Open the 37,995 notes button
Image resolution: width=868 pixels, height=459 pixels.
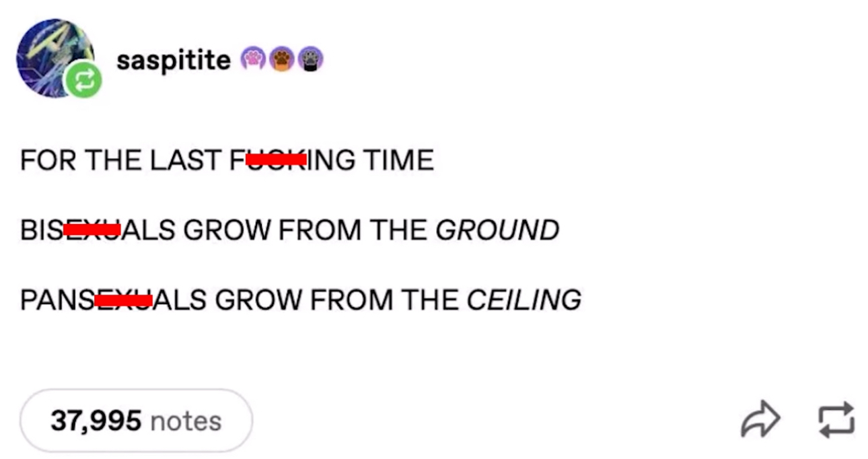[137, 421]
